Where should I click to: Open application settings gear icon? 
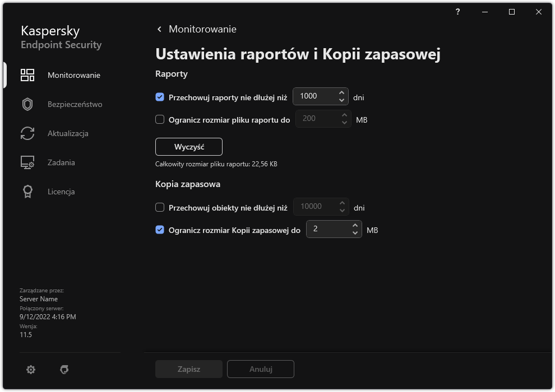31,370
